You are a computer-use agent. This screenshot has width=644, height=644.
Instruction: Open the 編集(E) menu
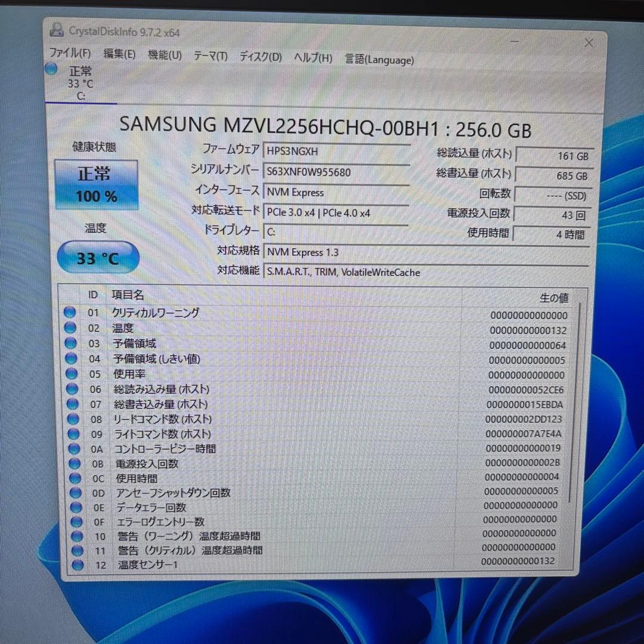click(119, 55)
